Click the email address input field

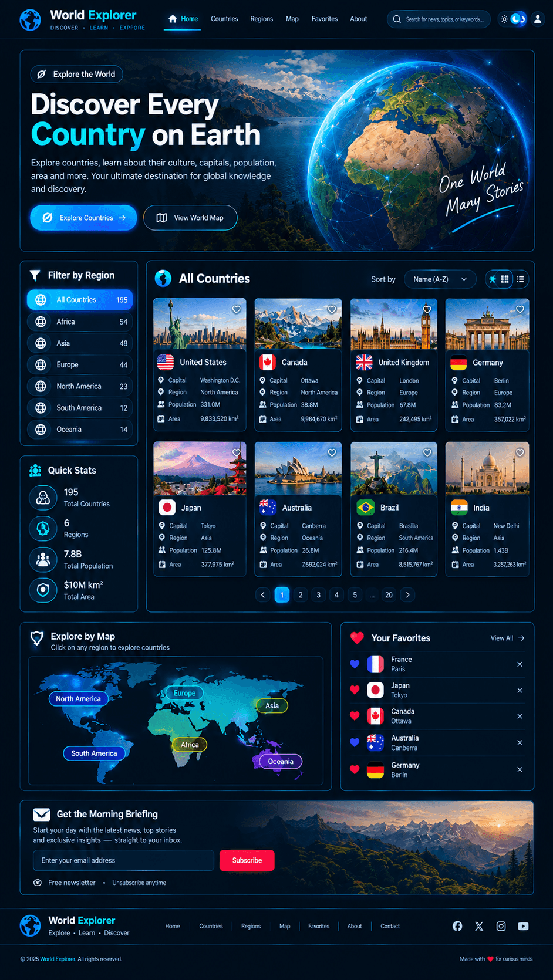pyautogui.click(x=123, y=860)
